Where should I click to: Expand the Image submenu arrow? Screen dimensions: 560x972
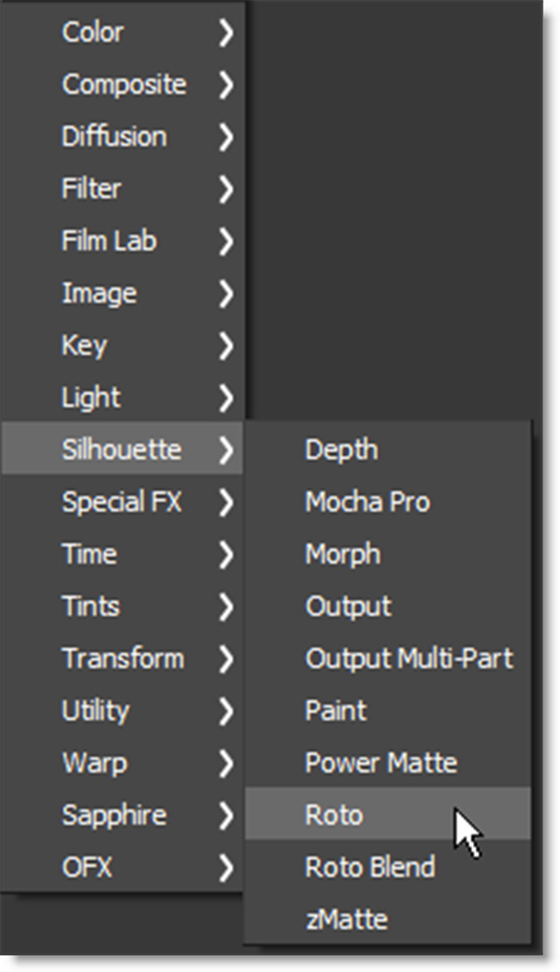225,294
